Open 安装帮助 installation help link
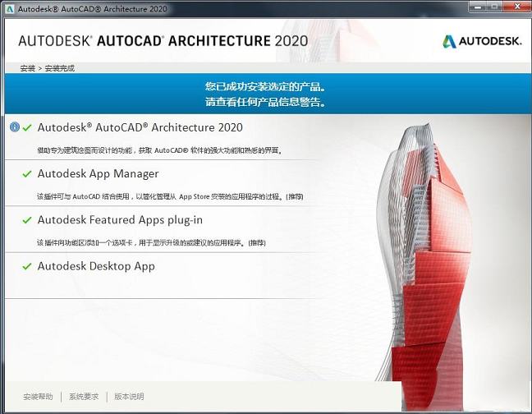The height and width of the screenshot is (414, 532). tap(38, 397)
